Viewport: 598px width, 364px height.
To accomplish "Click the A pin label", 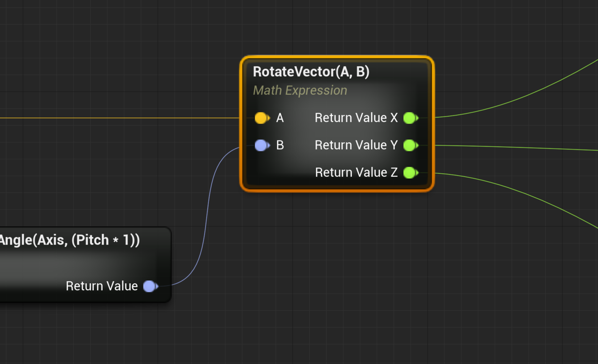I will (x=280, y=118).
